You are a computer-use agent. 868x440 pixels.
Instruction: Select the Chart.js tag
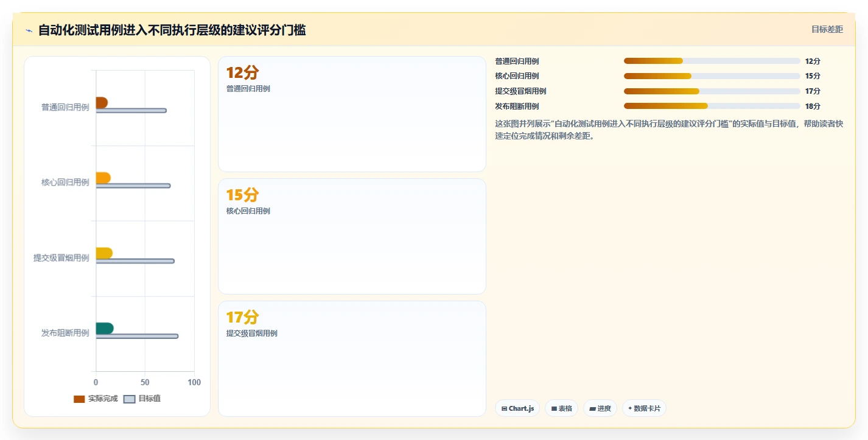click(x=517, y=408)
